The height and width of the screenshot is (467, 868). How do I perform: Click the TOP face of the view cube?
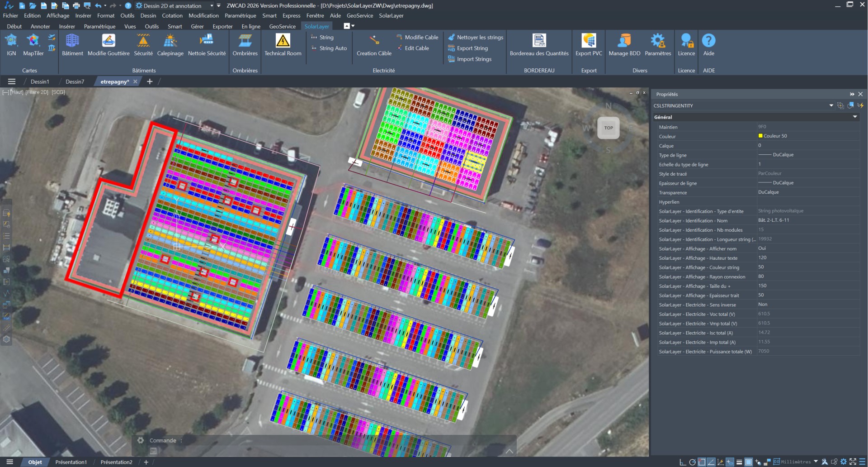609,128
